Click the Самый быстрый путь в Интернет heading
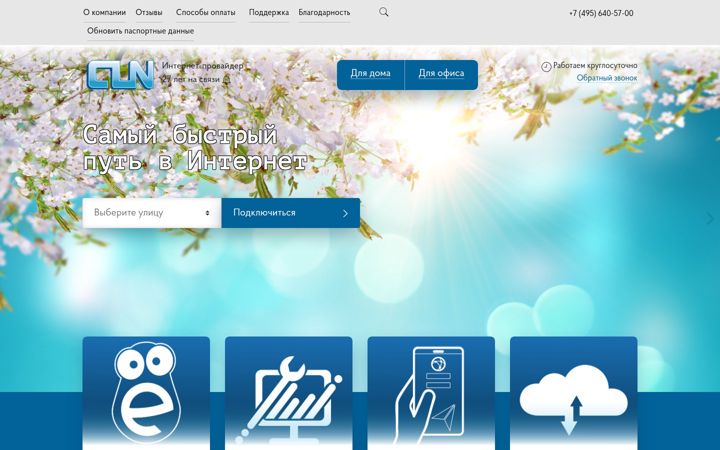 195,148
